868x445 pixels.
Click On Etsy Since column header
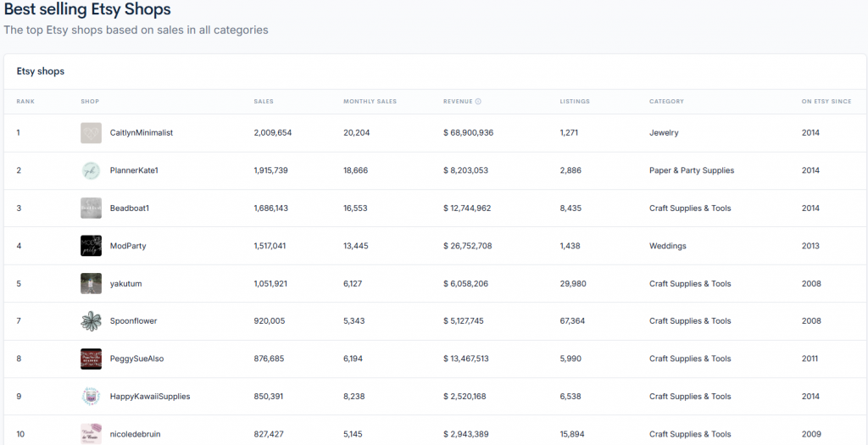pyautogui.click(x=826, y=102)
